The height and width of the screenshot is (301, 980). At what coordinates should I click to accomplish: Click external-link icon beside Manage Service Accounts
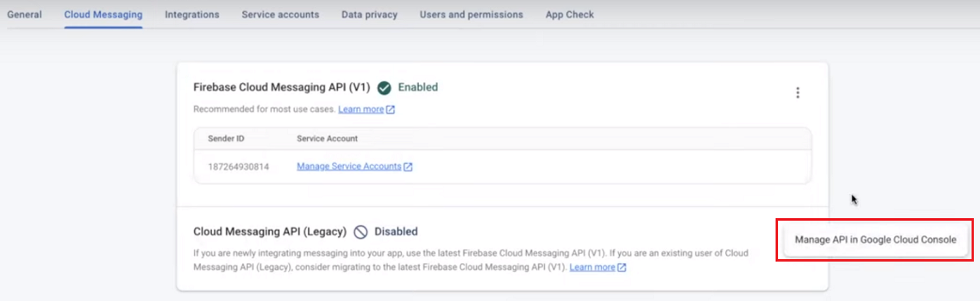tap(408, 167)
